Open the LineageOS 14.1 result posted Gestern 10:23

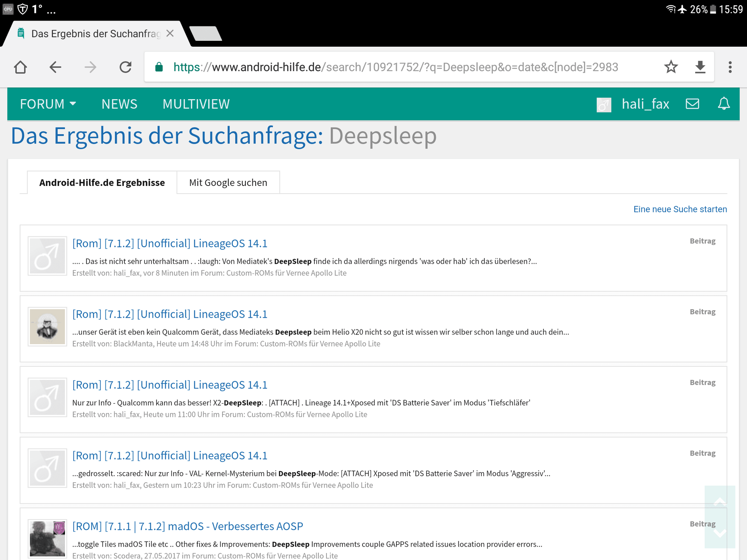tap(170, 456)
